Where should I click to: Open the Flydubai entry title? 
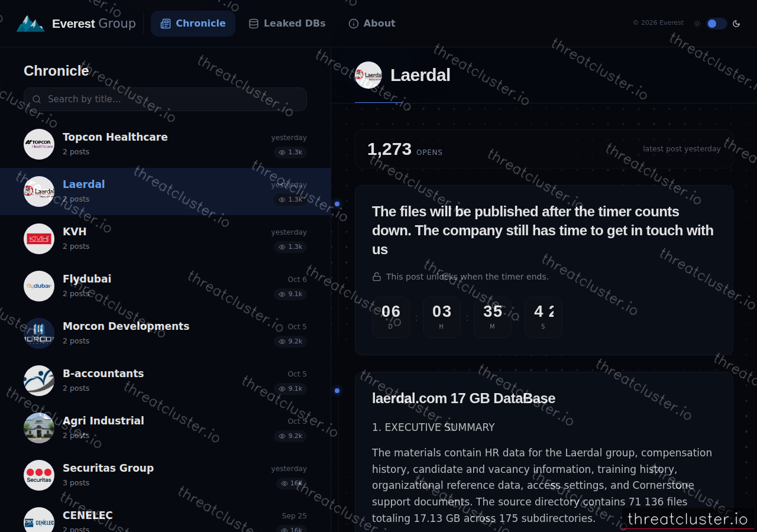click(x=87, y=279)
